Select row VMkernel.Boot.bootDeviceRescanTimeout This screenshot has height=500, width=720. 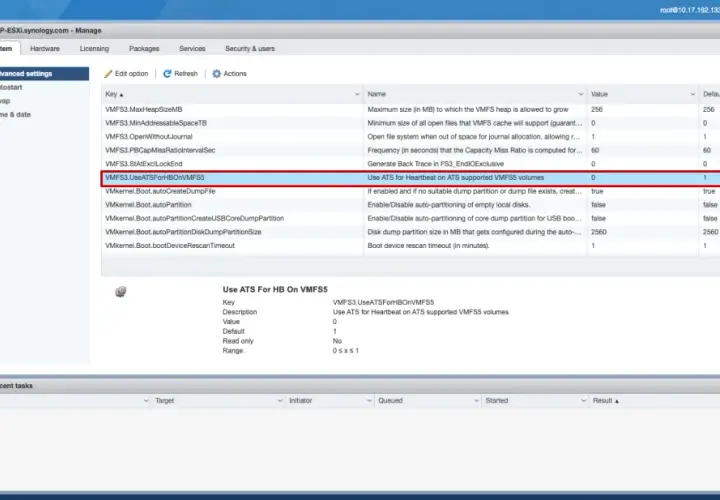point(411,246)
